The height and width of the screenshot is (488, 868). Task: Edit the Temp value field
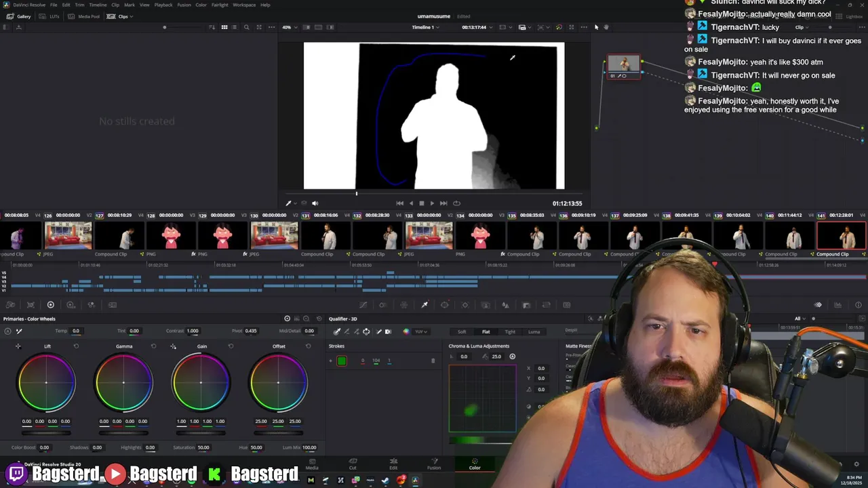coord(76,331)
